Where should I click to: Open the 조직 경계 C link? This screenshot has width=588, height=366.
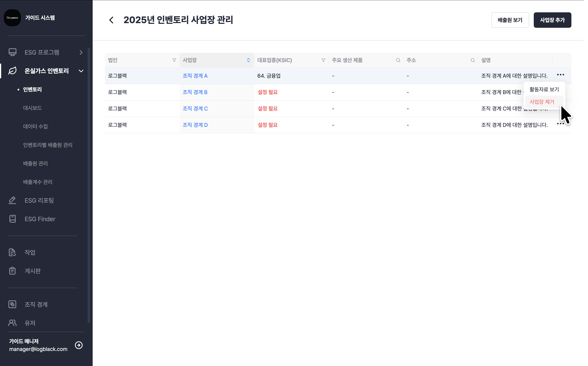195,108
